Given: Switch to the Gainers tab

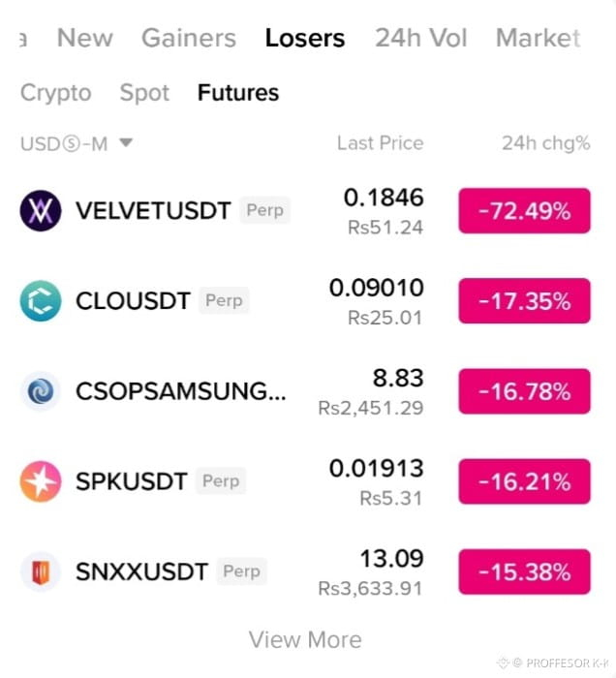Looking at the screenshot, I should click(x=189, y=38).
